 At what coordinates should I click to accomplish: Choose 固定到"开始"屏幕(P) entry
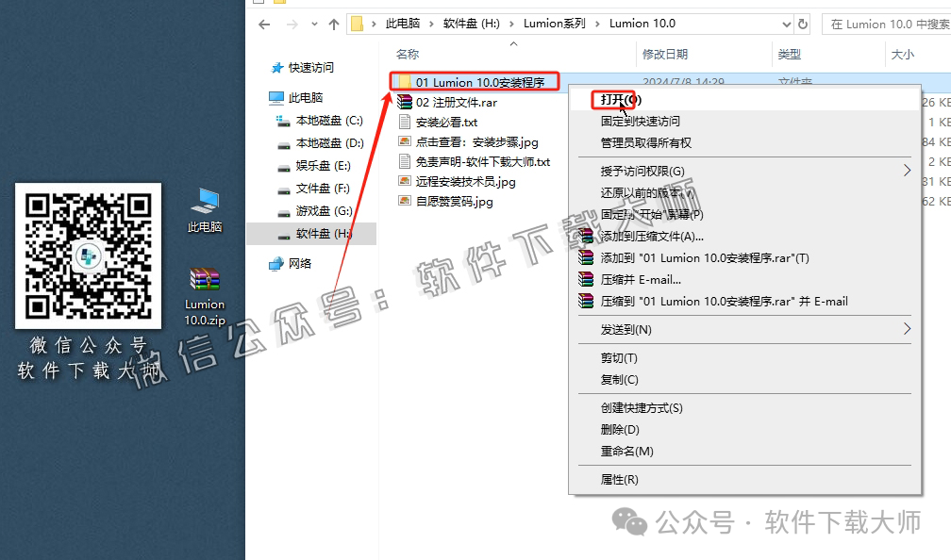point(652,215)
